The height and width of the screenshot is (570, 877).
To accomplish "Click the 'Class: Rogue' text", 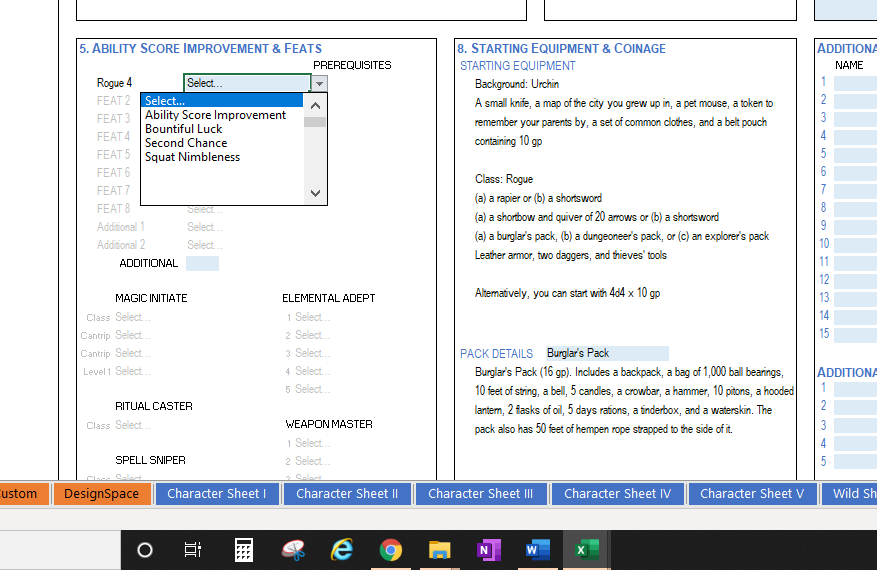I will pyautogui.click(x=504, y=180).
